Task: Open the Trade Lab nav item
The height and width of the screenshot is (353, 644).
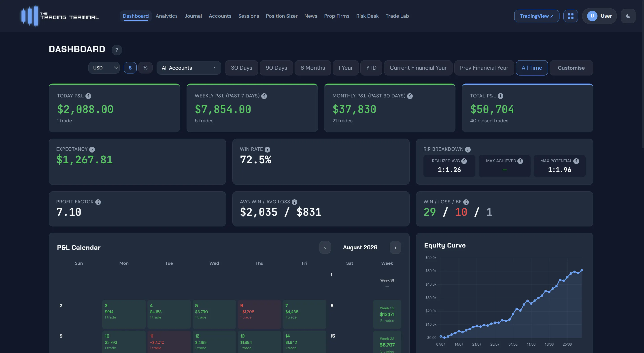Action: click(397, 16)
